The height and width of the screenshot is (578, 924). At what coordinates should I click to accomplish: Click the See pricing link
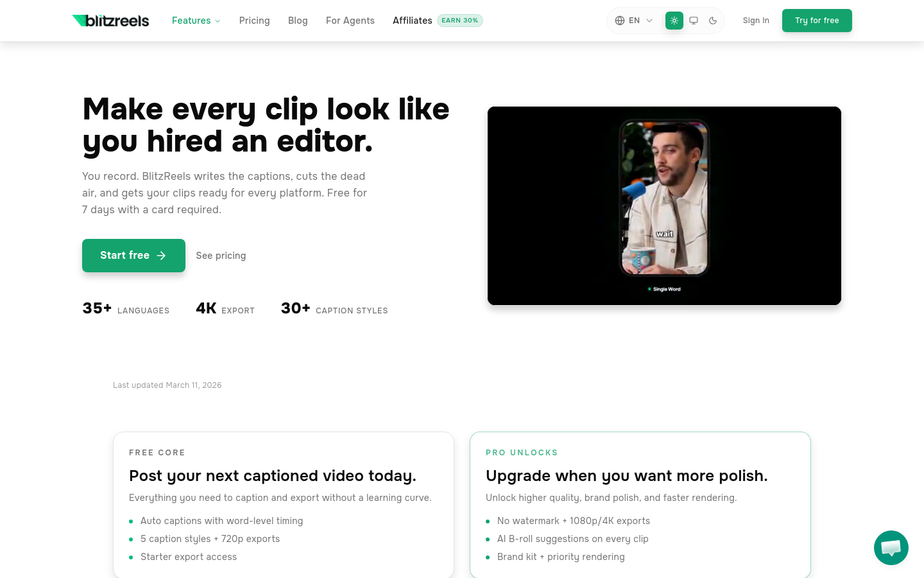click(x=221, y=256)
